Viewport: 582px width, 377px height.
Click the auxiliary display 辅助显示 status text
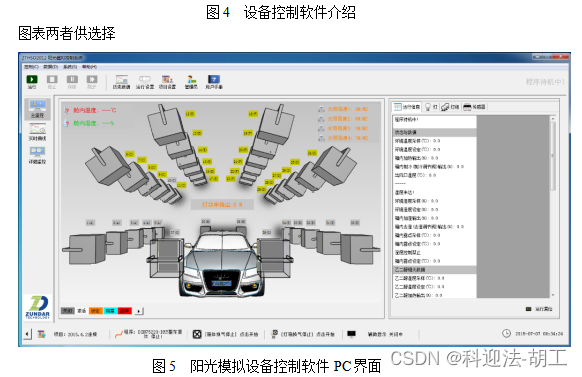tap(385, 334)
